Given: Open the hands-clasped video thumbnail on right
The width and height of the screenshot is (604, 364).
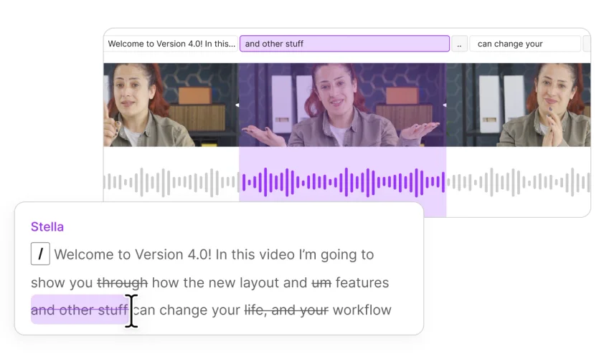Looking at the screenshot, I should (518, 105).
